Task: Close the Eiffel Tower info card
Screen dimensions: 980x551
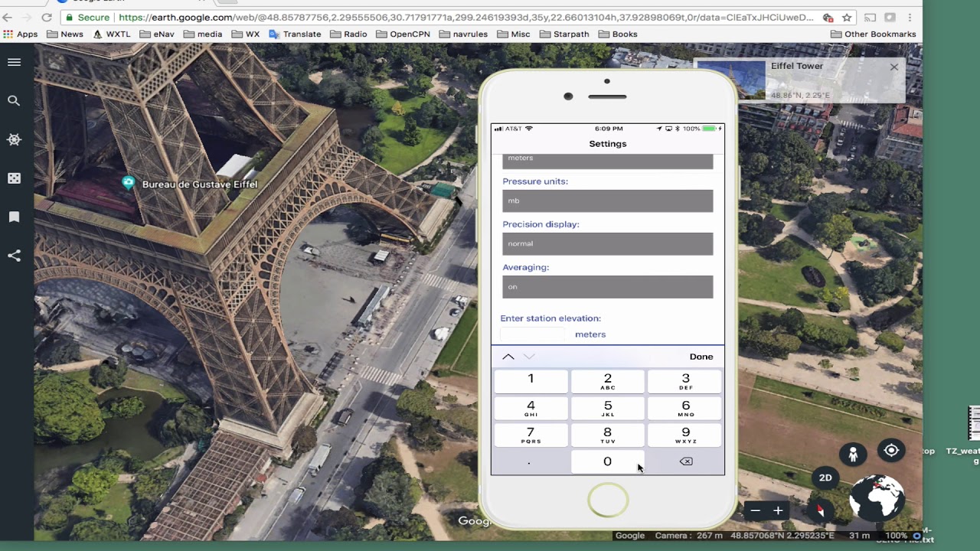Action: (893, 67)
